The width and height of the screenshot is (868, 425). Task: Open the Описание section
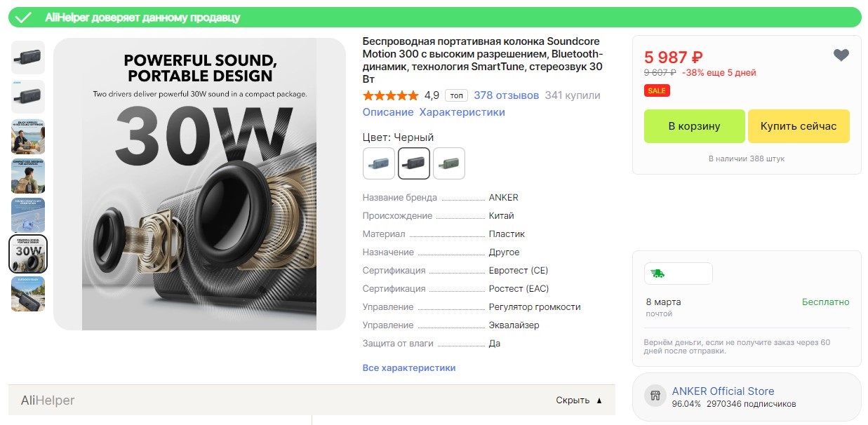coord(387,112)
